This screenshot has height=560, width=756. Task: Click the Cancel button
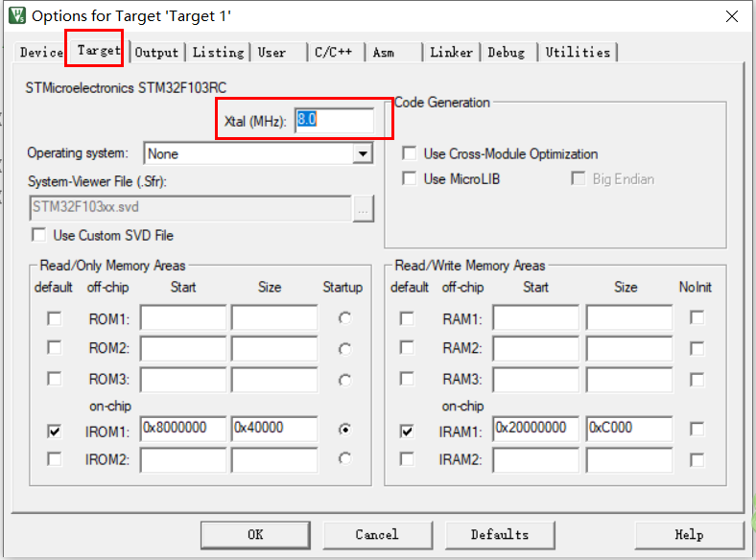[377, 535]
